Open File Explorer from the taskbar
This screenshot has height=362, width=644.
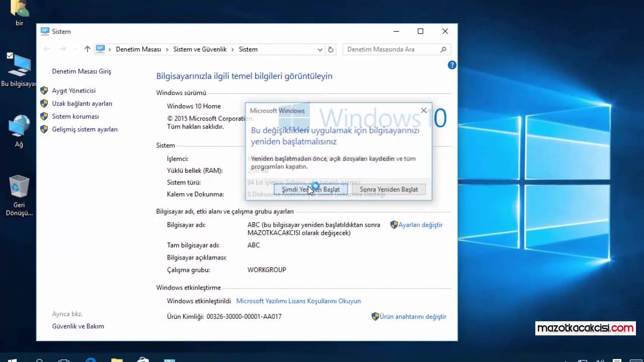117,360
